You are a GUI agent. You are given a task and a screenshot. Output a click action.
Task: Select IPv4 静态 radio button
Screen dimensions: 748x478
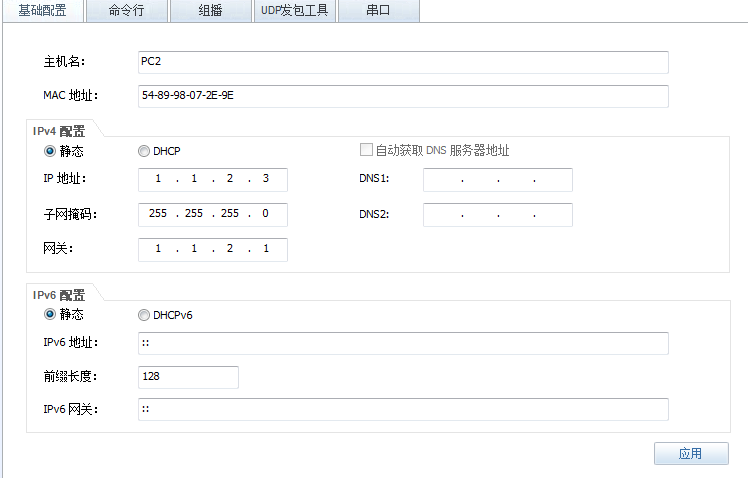[50, 151]
